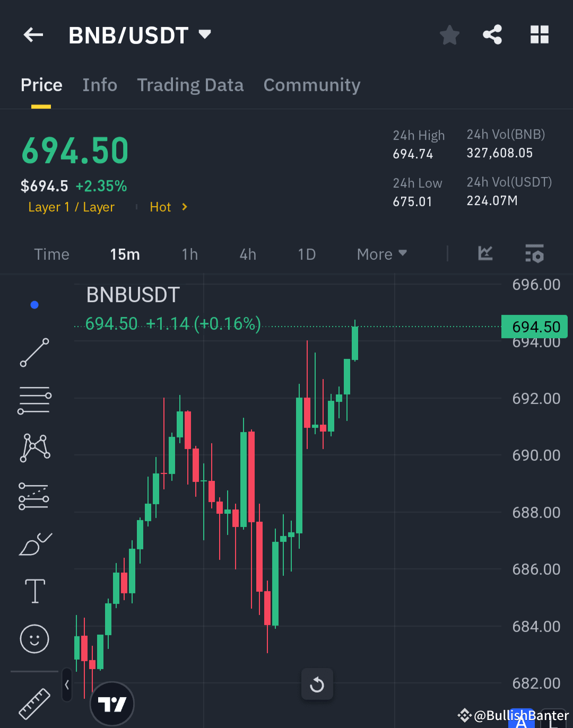Open the indicator settings icon
Viewport: 573px width, 728px height.
534,254
